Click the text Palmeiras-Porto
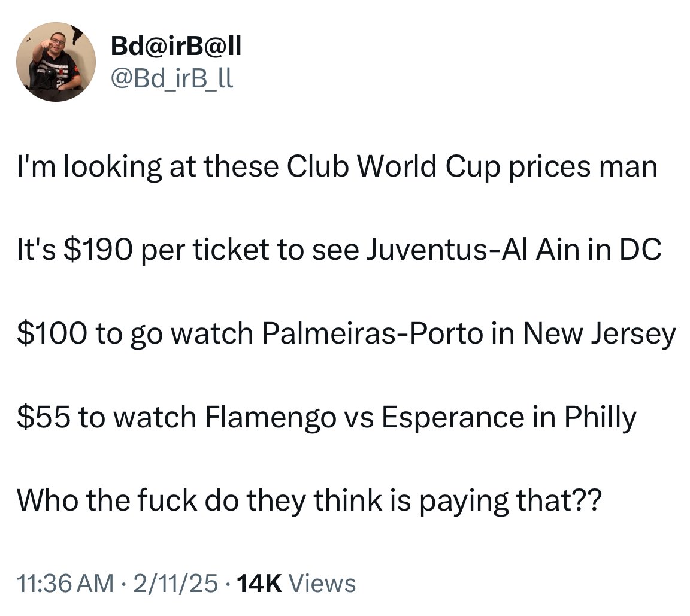The height and width of the screenshot is (616, 690). click(373, 333)
